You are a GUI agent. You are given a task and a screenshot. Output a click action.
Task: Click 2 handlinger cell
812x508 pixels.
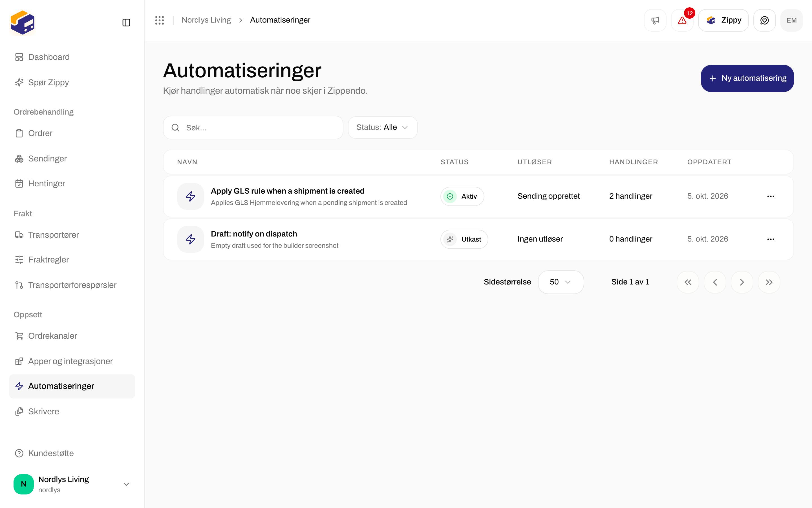tap(630, 196)
